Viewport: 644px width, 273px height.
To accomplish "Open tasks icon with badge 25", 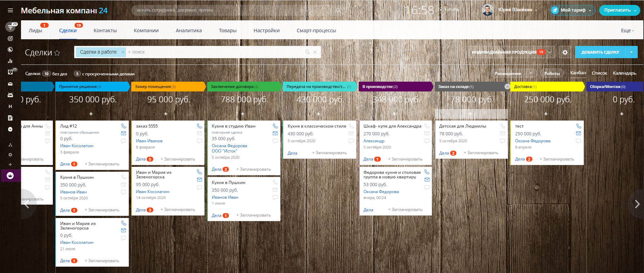I will point(10,72).
